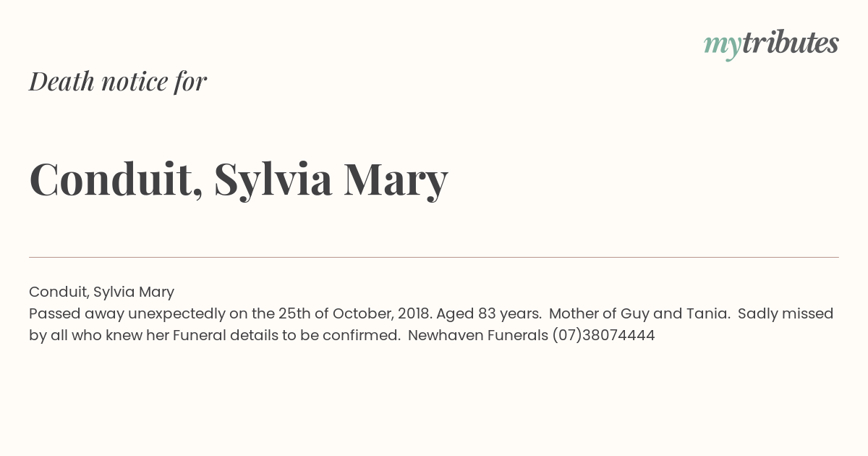This screenshot has height=456, width=868.
Task: Click the "Death notice for" italic heading
Action: click(x=118, y=81)
